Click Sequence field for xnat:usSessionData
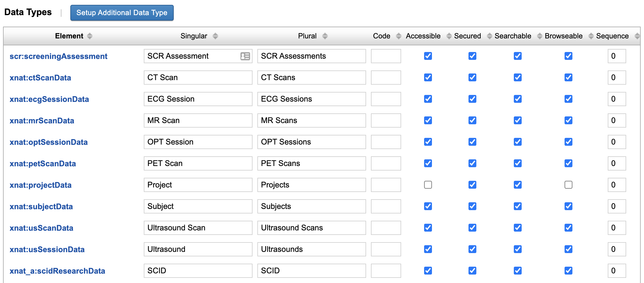The height and width of the screenshot is (283, 644). (617, 249)
